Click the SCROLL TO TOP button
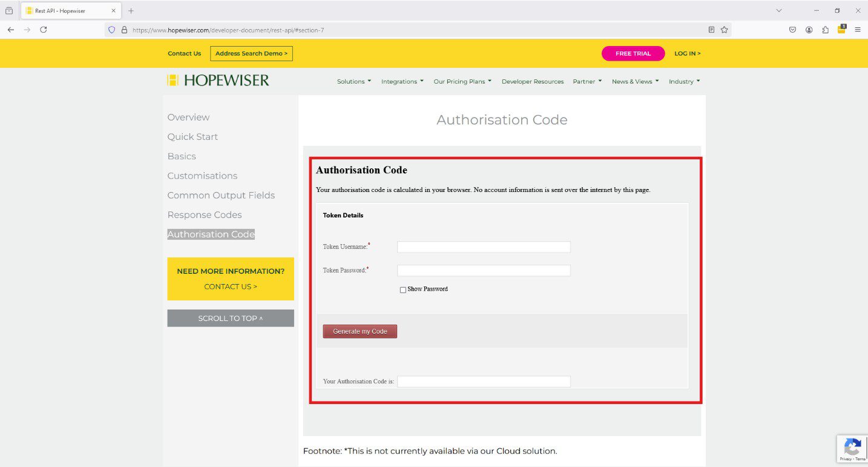Image resolution: width=868 pixels, height=467 pixels. point(231,318)
